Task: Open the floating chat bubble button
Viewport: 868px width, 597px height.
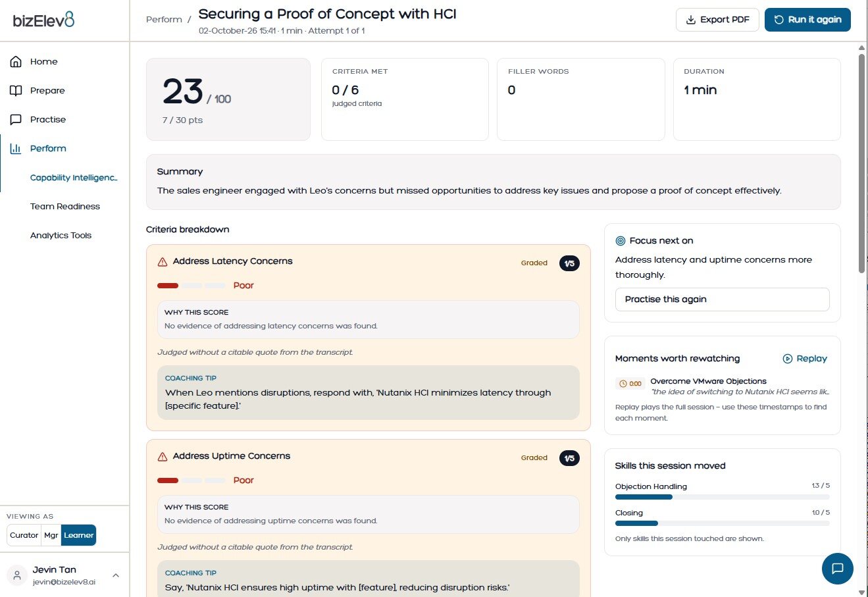Action: click(x=838, y=569)
